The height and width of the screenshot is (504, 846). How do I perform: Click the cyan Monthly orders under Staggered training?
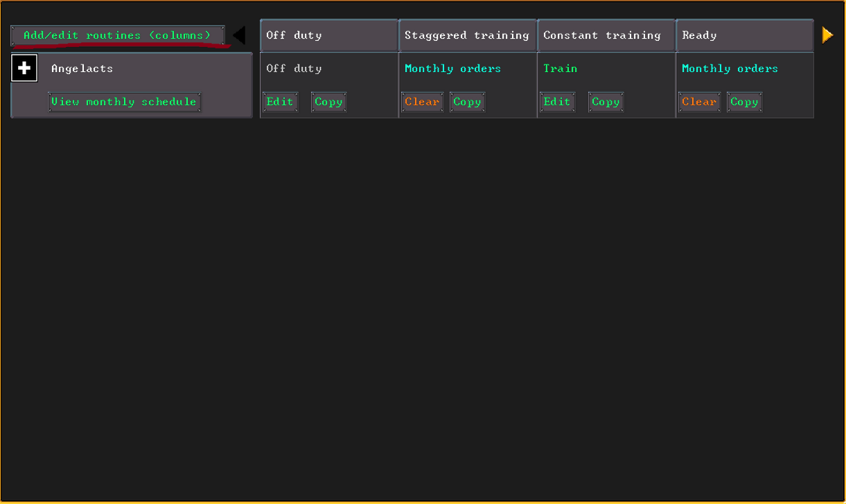(453, 69)
